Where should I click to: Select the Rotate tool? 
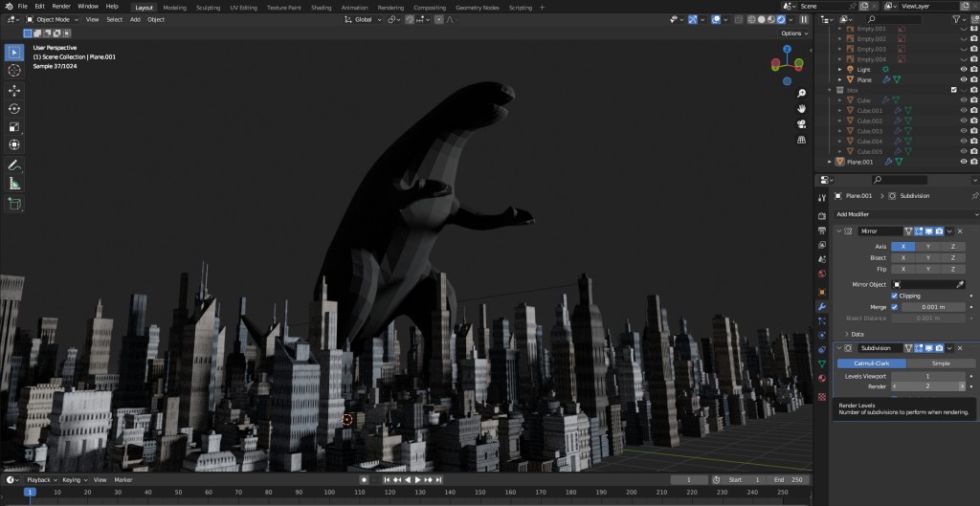coord(14,108)
